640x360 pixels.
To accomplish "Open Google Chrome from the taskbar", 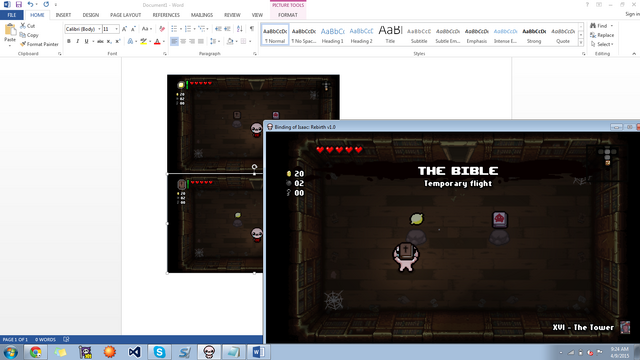I will (36, 352).
